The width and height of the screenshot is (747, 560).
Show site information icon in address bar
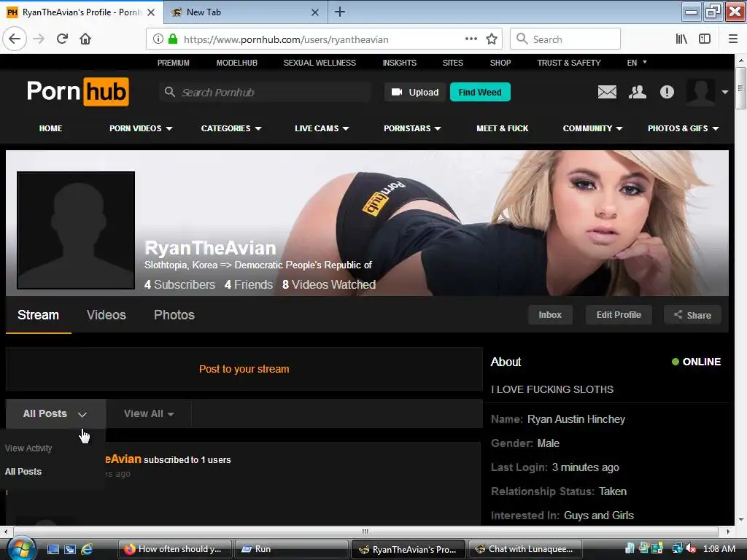point(158,39)
